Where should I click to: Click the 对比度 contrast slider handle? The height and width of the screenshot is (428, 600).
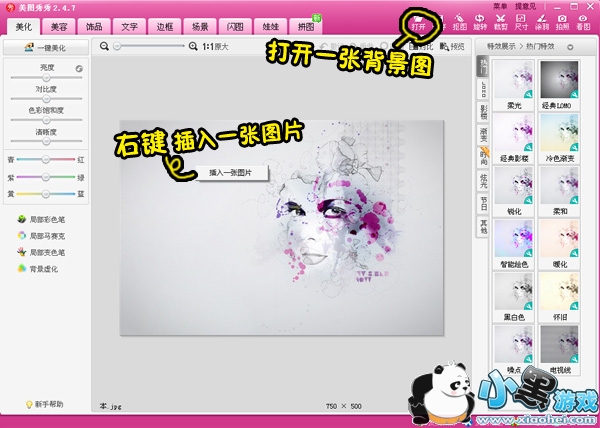(46, 99)
